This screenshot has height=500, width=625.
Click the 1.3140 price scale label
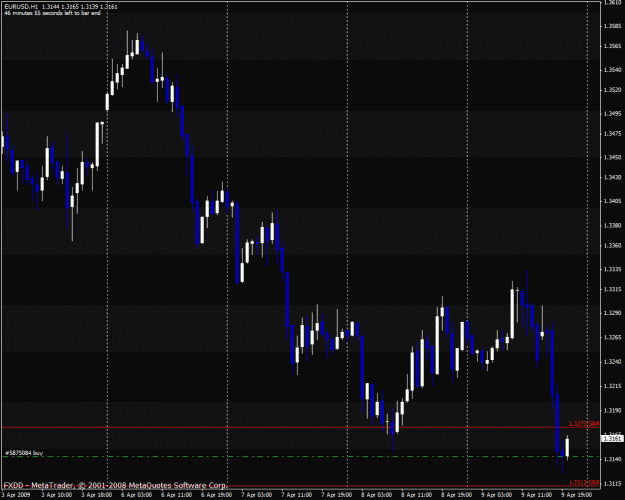(x=612, y=459)
